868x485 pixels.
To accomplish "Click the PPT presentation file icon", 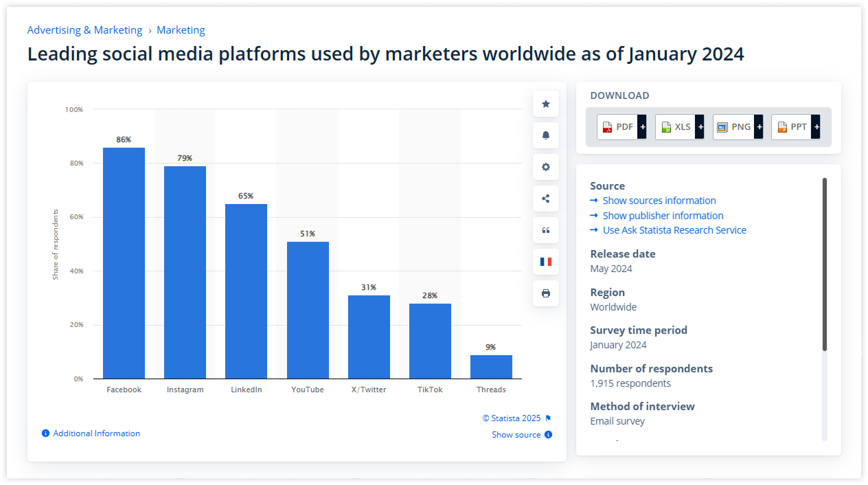I will (782, 127).
